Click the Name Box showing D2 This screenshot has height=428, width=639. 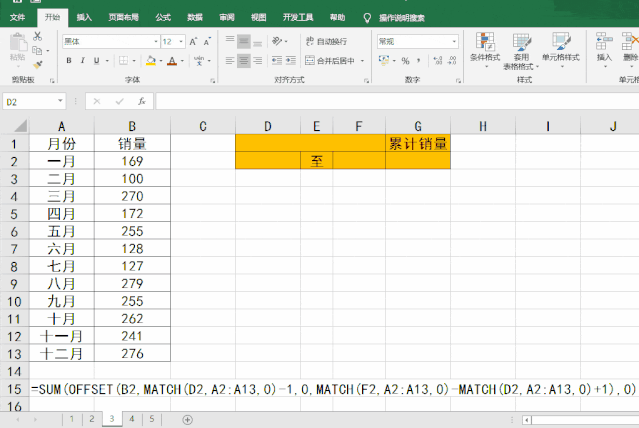click(x=30, y=101)
